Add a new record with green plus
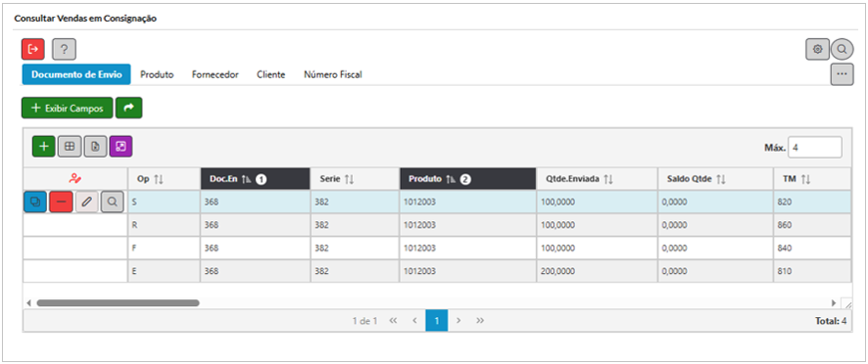Viewport: 868px width, 364px height. click(44, 147)
